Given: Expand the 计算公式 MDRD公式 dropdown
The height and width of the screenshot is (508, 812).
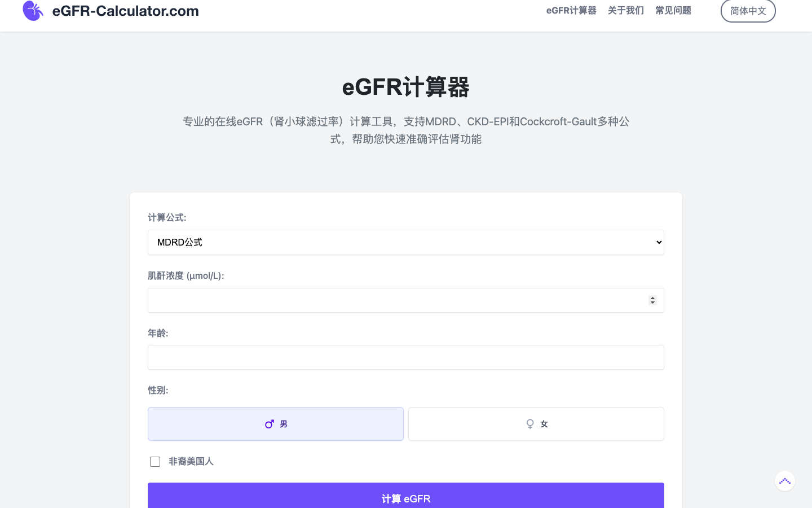Looking at the screenshot, I should click(x=406, y=242).
